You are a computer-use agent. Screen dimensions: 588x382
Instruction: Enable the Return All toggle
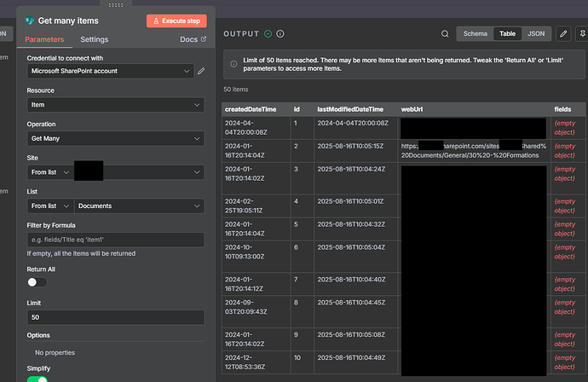[37, 282]
